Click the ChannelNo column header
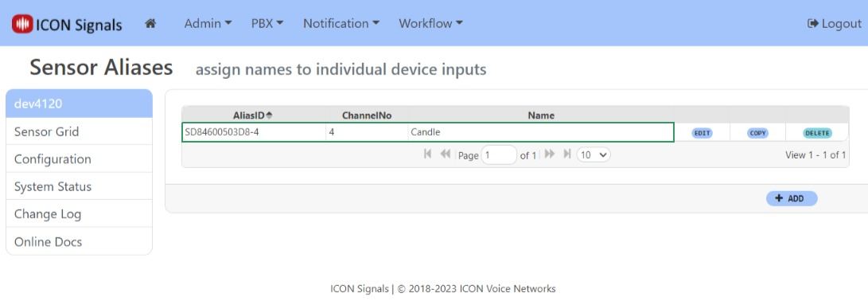Screen dimensions: 868x305 pyautogui.click(x=367, y=115)
